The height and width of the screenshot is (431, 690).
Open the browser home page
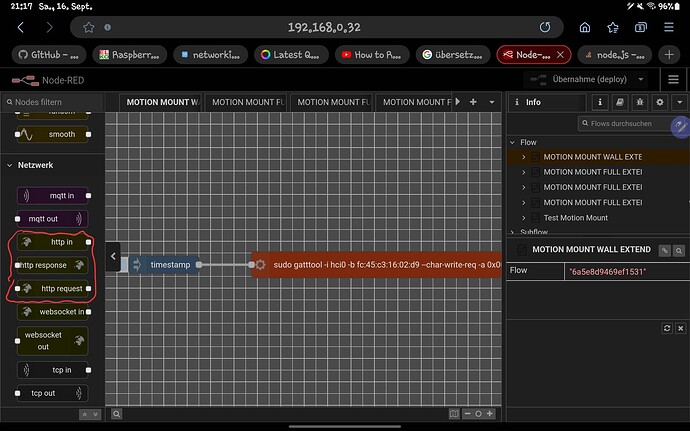click(585, 27)
